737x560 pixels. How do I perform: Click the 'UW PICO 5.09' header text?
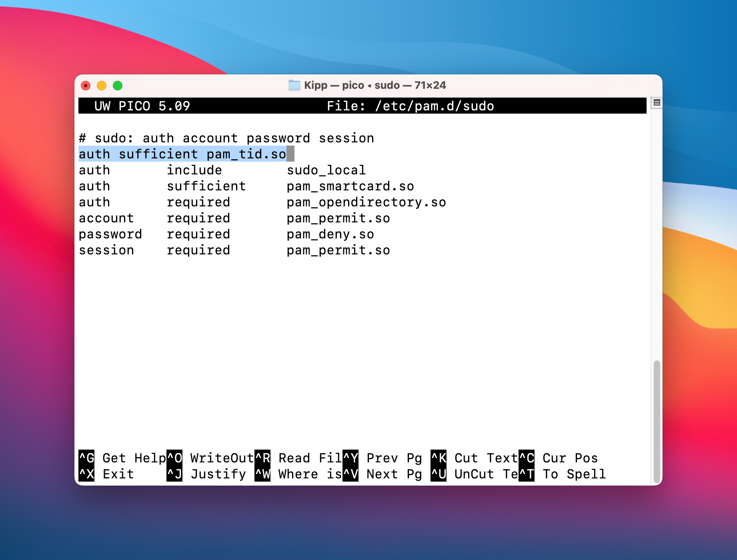point(142,106)
